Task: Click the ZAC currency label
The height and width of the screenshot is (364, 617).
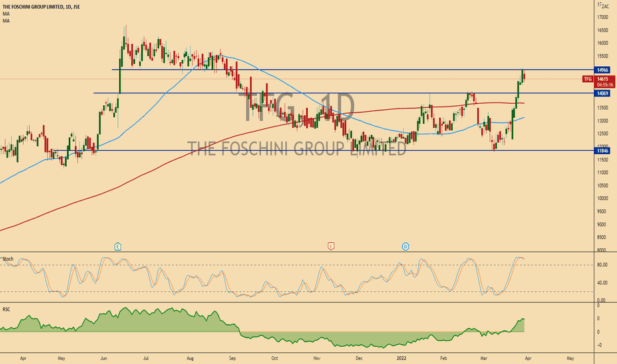Action: 605,7
